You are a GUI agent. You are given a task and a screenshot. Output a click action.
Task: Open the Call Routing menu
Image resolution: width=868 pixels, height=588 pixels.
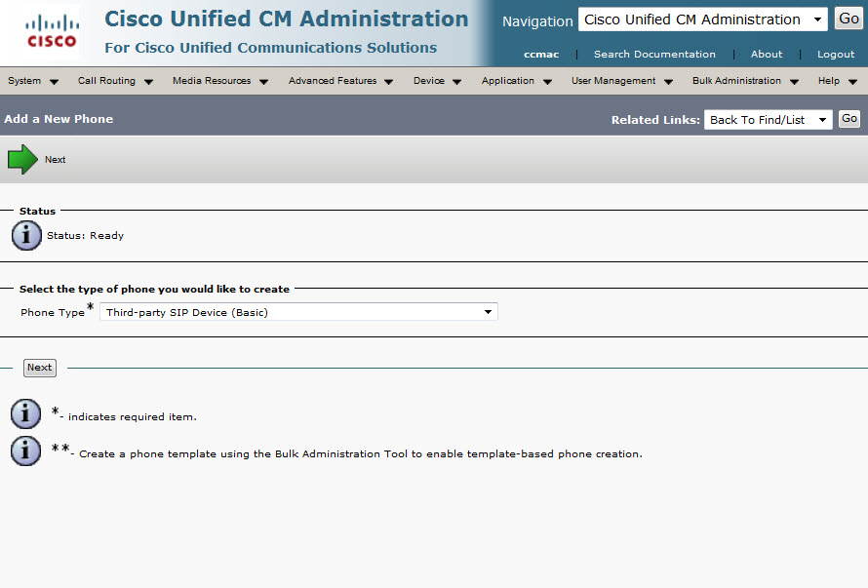pyautogui.click(x=115, y=81)
